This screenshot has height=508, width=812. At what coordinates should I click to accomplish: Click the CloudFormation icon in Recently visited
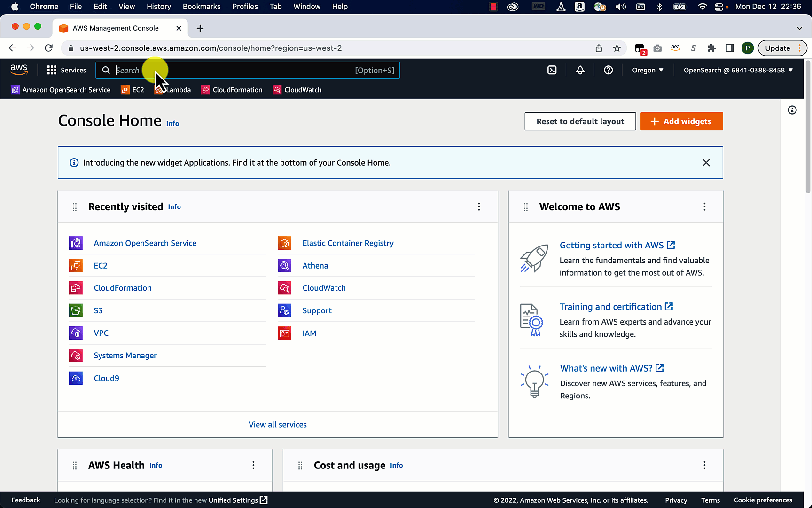tap(76, 288)
